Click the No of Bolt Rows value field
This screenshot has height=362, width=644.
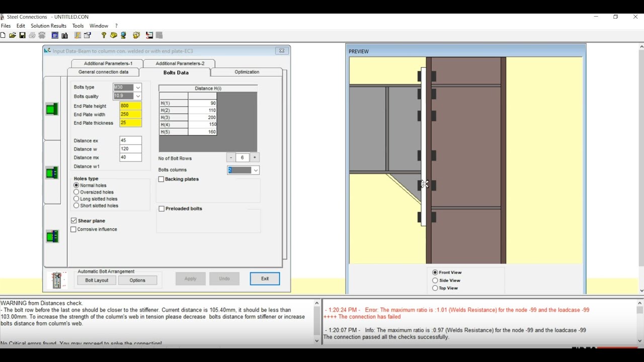[x=243, y=157]
